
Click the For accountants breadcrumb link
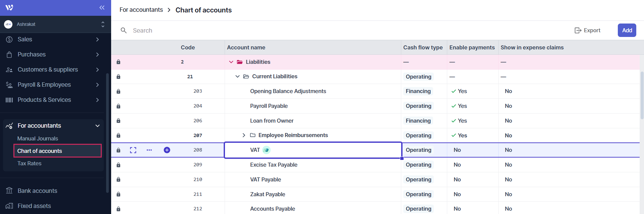[x=141, y=10]
